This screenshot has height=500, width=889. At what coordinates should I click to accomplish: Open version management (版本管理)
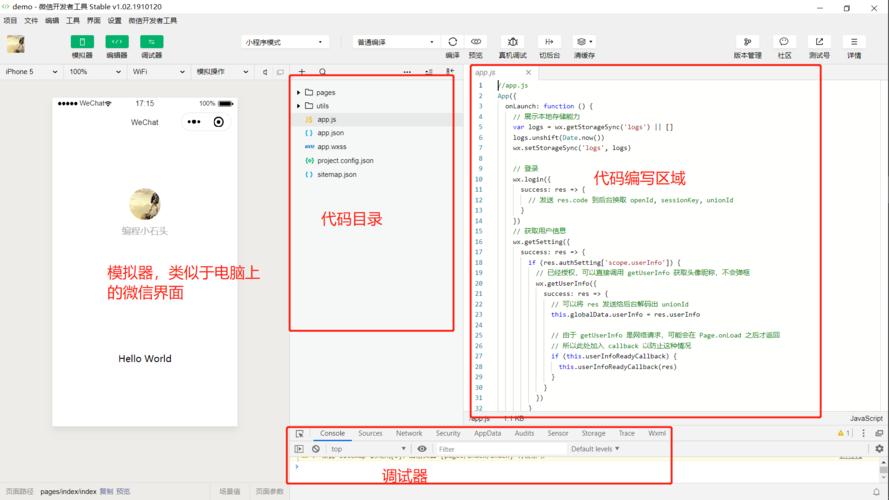tap(747, 41)
